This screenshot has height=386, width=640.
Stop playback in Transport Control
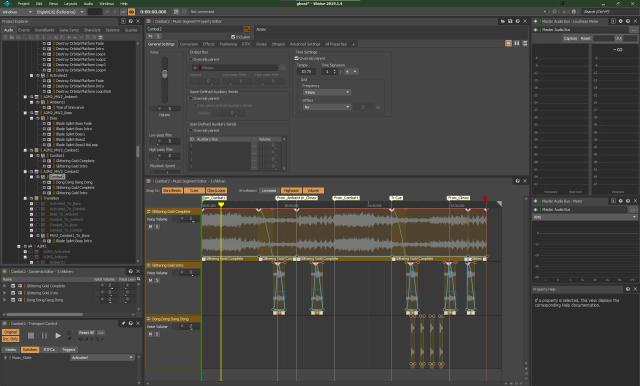tap(31, 335)
